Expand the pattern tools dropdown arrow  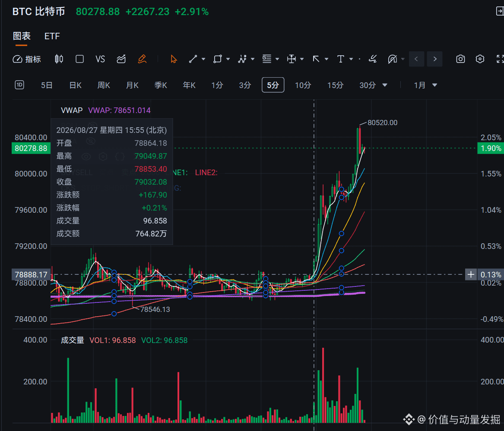[253, 59]
